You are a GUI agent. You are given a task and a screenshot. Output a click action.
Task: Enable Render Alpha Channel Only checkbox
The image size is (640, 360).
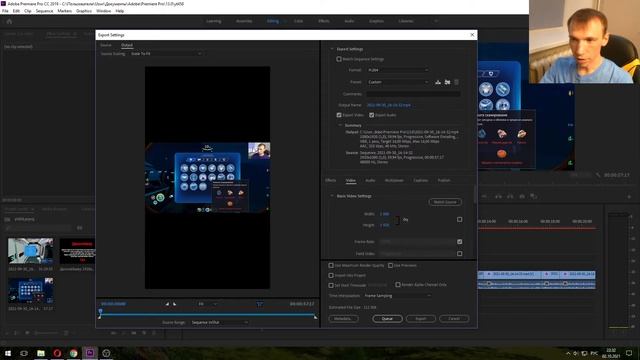[x=398, y=284]
